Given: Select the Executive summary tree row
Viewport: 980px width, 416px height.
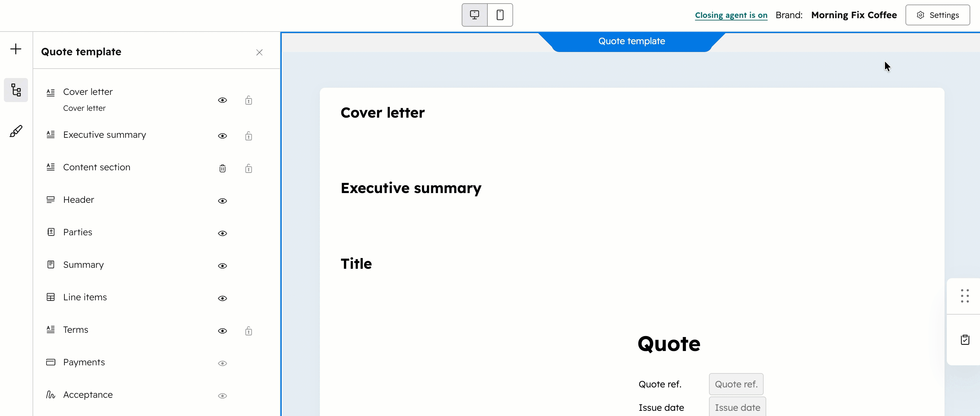Looking at the screenshot, I should pos(157,135).
